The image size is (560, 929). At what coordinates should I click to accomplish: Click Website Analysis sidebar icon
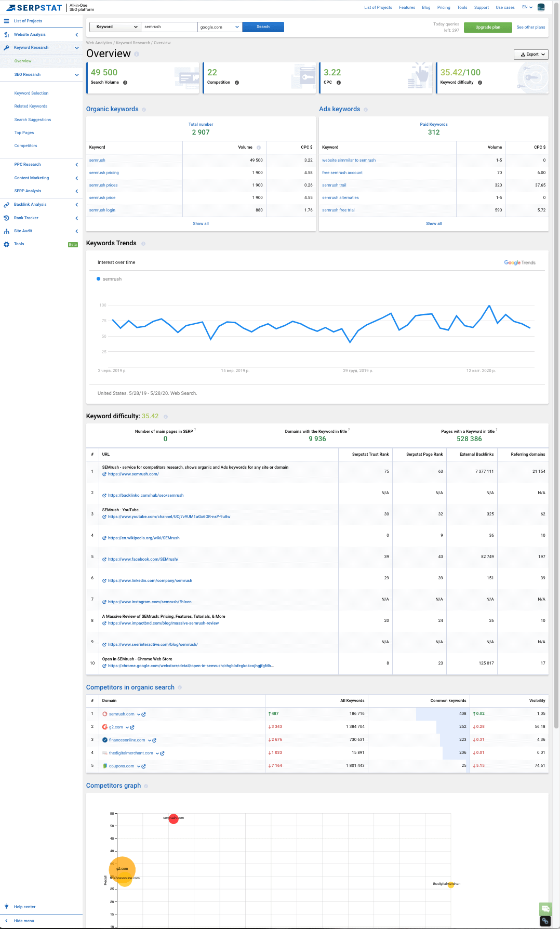pyautogui.click(x=6, y=35)
